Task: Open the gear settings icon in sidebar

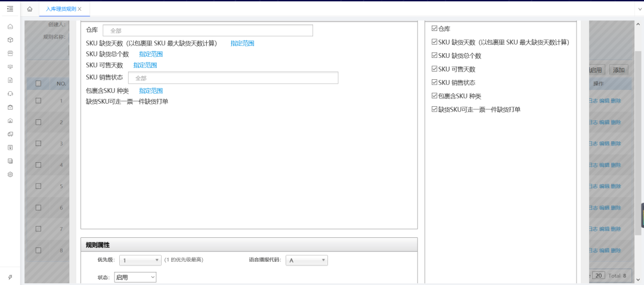Action: [x=10, y=174]
